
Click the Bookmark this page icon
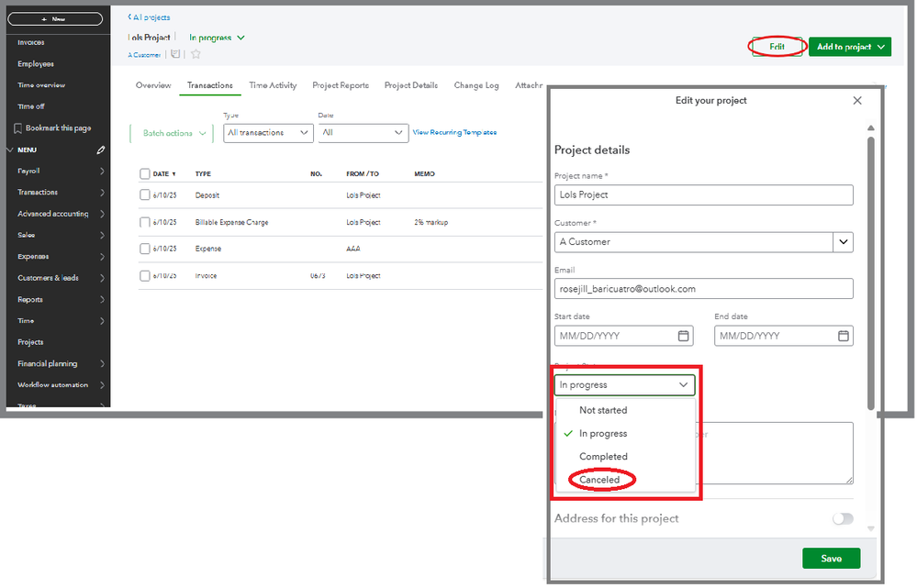(x=18, y=128)
